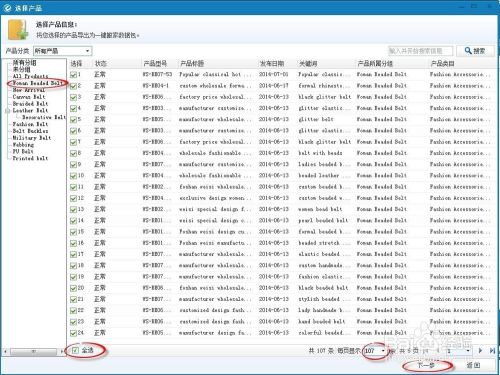
Task: Select 未分组 in the group tree
Action: tap(21, 69)
